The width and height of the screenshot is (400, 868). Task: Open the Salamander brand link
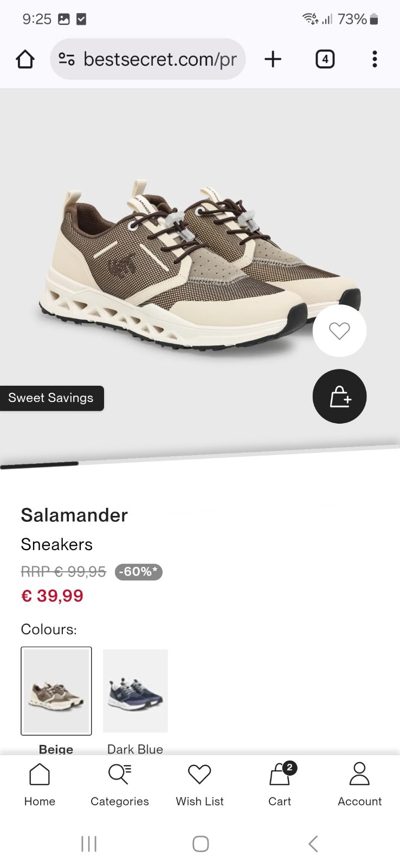[74, 515]
